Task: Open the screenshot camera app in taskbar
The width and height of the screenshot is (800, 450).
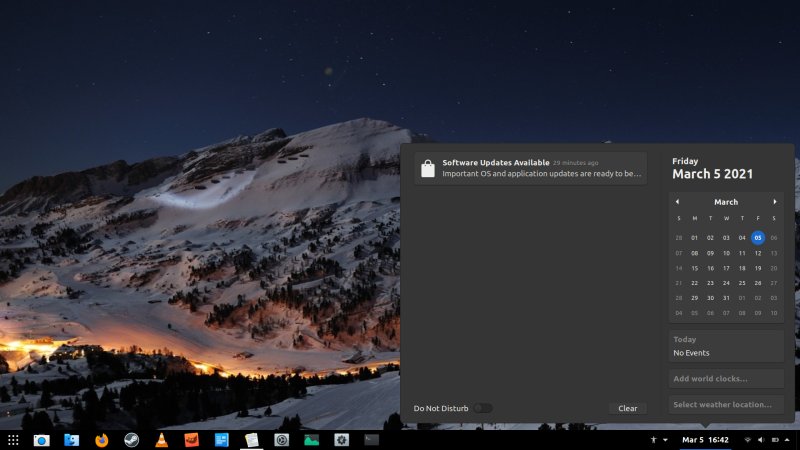Action: tap(41, 440)
